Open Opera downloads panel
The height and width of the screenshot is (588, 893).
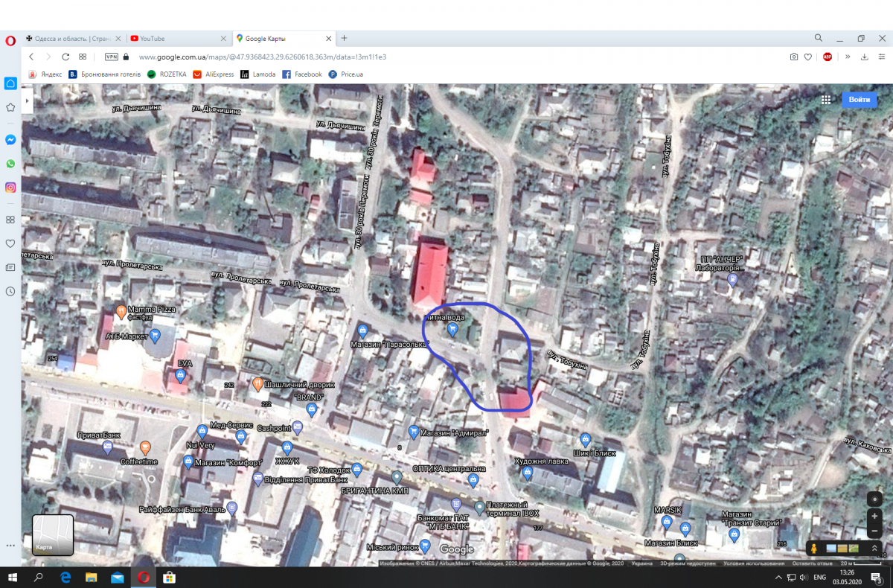[864, 57]
